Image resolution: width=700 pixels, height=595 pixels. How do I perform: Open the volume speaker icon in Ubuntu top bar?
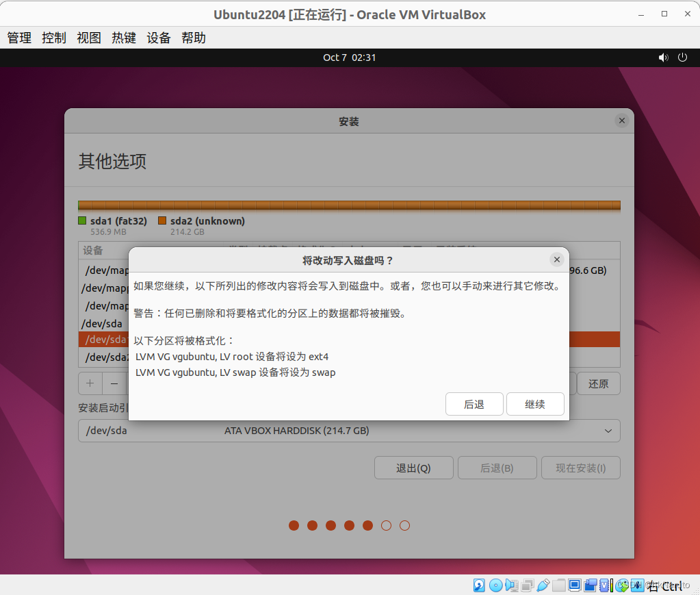click(x=664, y=58)
